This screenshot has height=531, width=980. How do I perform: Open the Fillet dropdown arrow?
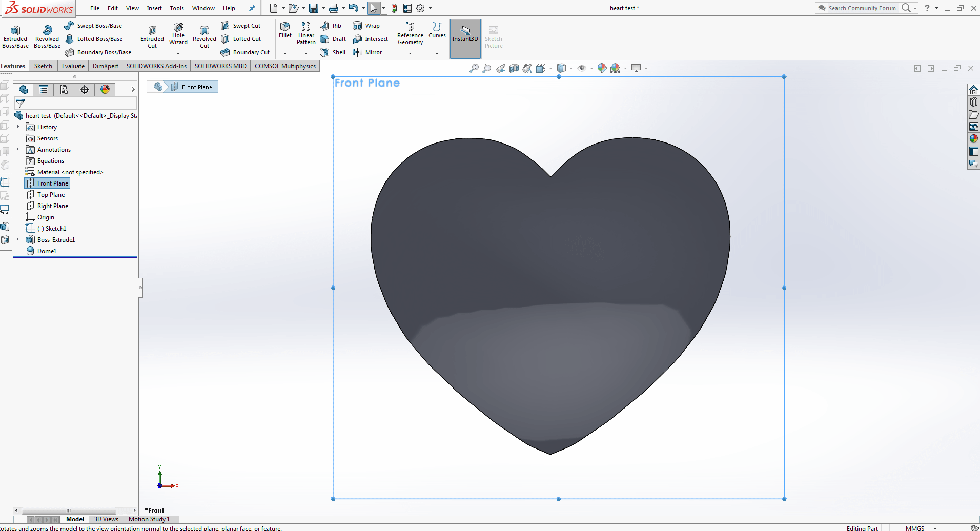[285, 53]
